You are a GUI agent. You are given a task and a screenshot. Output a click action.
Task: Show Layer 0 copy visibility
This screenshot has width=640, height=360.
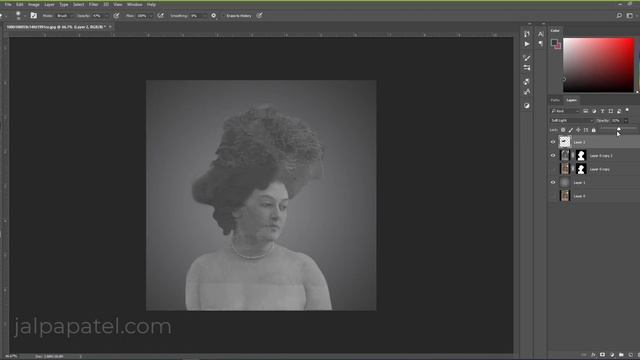coord(553,169)
